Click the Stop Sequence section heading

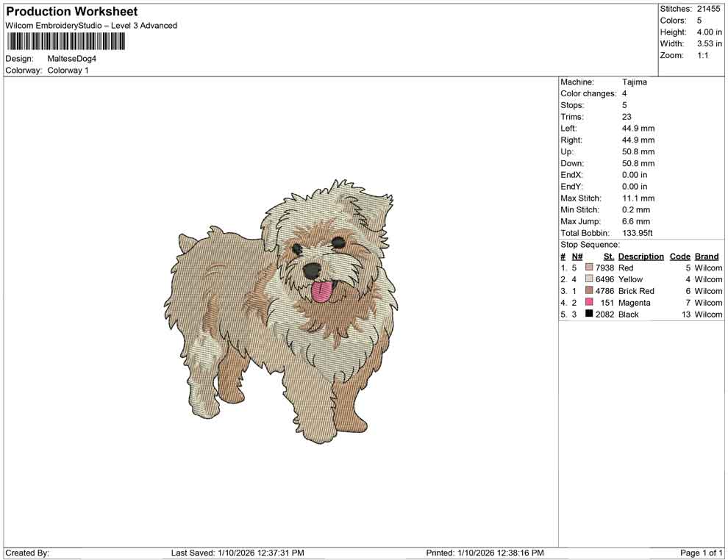click(x=590, y=244)
